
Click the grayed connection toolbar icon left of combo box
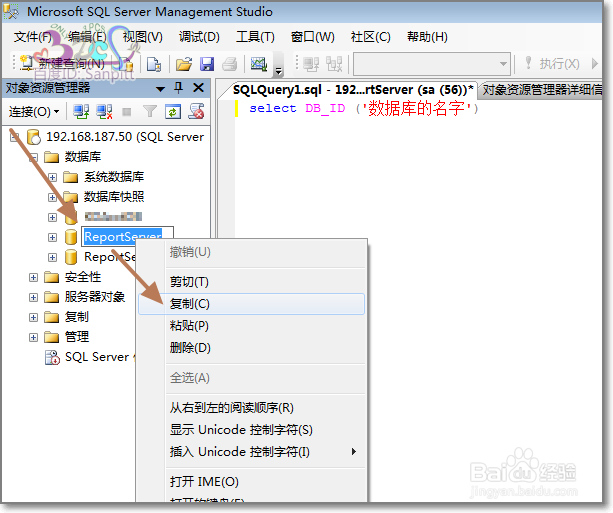point(311,64)
